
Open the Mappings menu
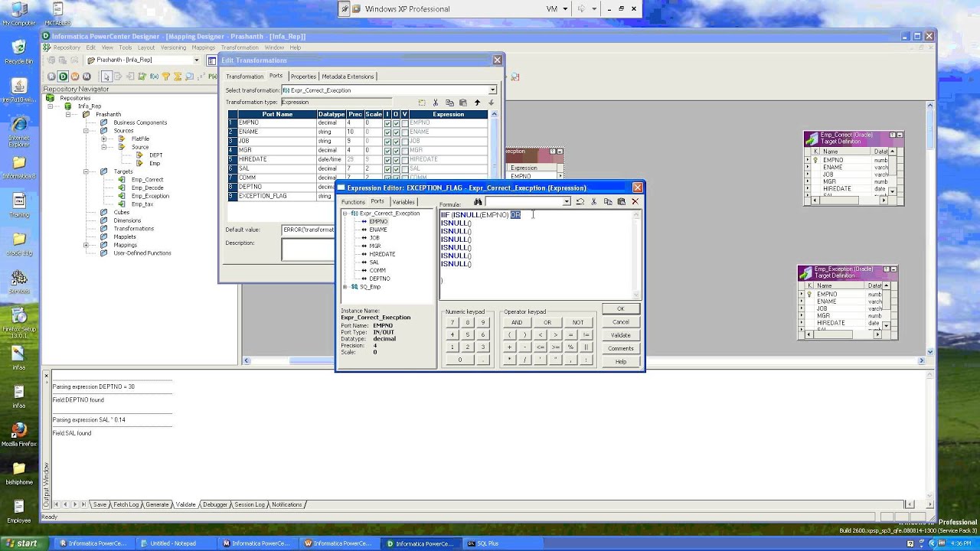pos(203,47)
